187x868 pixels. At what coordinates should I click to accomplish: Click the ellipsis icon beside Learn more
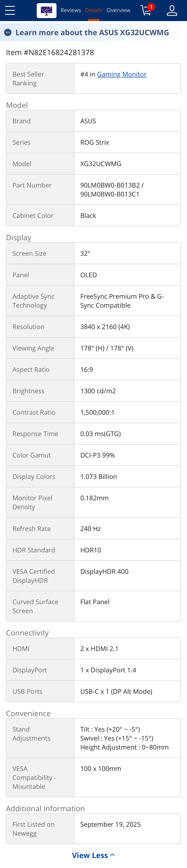[8, 33]
